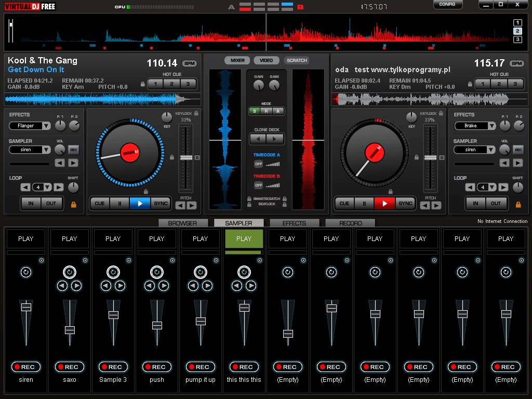The width and height of the screenshot is (532, 399).
Task: Switch to the Effects tab
Action: coord(294,223)
